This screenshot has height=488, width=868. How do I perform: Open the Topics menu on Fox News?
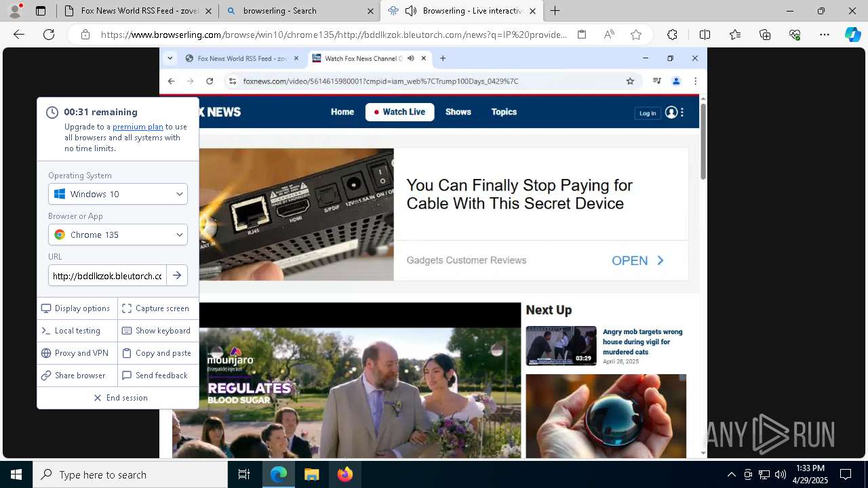504,112
